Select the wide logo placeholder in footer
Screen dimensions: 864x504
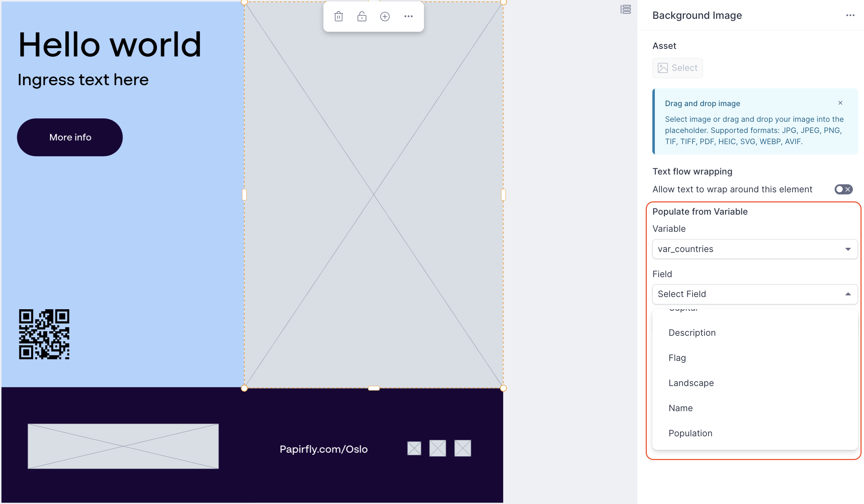click(x=123, y=446)
